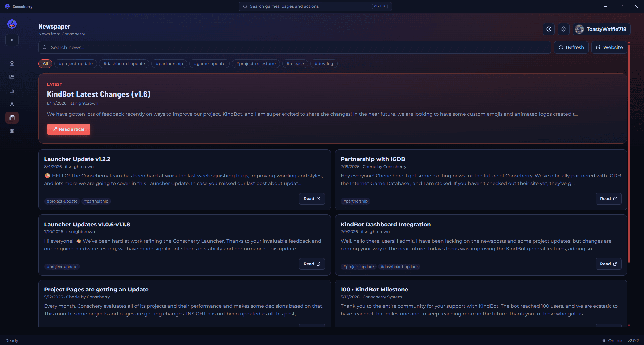Click the global search games, pages and actions bar
Viewport: 644px width, 345px height.
[315, 6]
